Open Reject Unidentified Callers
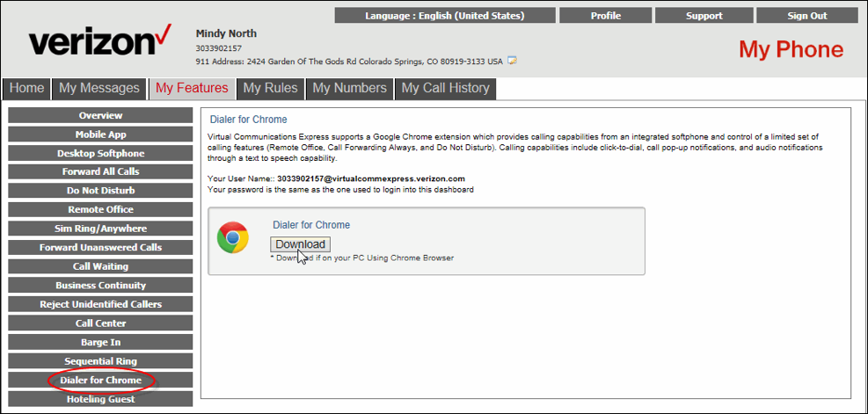Viewport: 868px width, 414px height. point(100,304)
